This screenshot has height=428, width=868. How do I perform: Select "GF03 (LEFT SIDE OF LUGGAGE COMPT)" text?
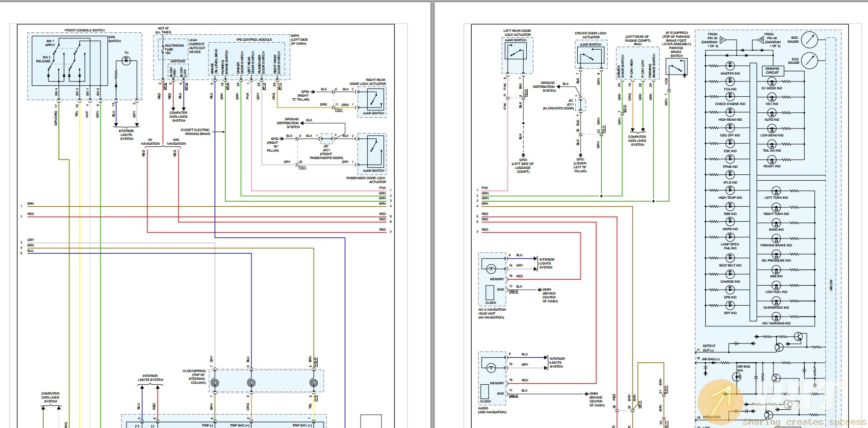coord(523,166)
